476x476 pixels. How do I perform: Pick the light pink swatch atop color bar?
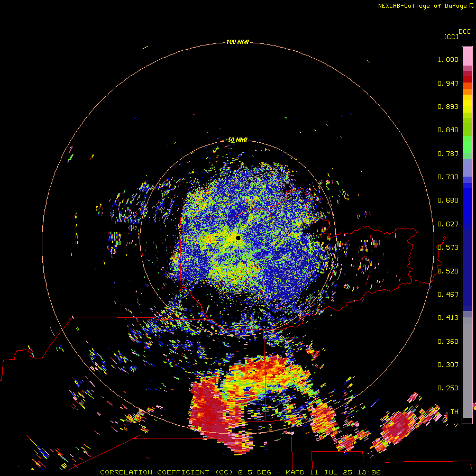pos(467,56)
